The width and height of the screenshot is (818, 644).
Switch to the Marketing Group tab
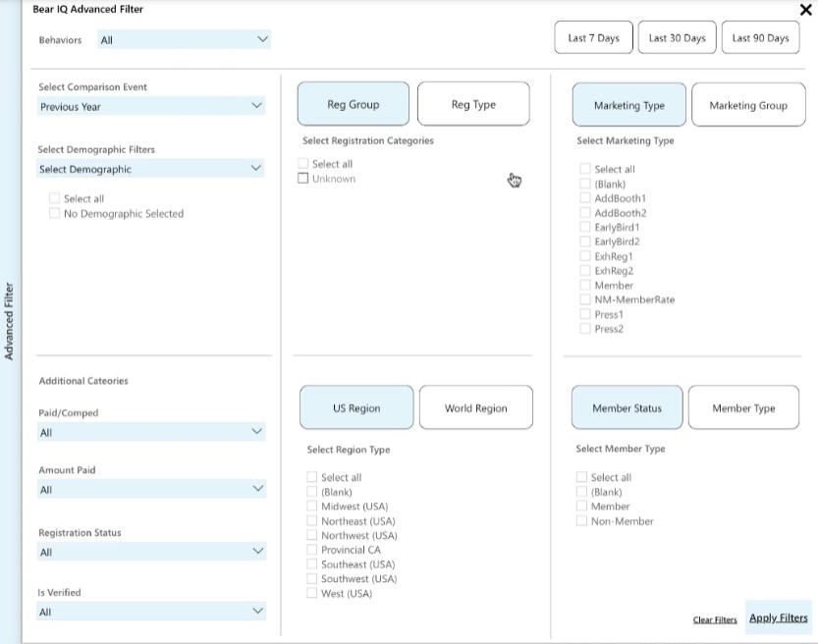click(x=747, y=105)
